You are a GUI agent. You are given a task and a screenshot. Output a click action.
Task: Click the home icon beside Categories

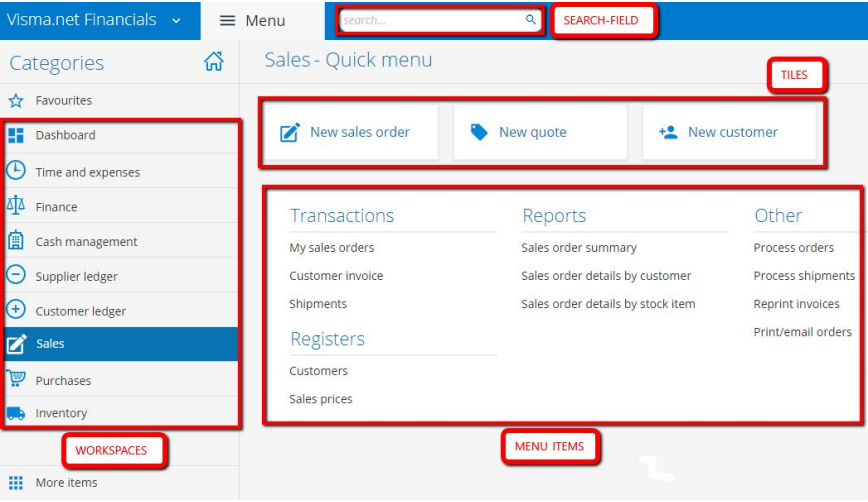[x=213, y=62]
